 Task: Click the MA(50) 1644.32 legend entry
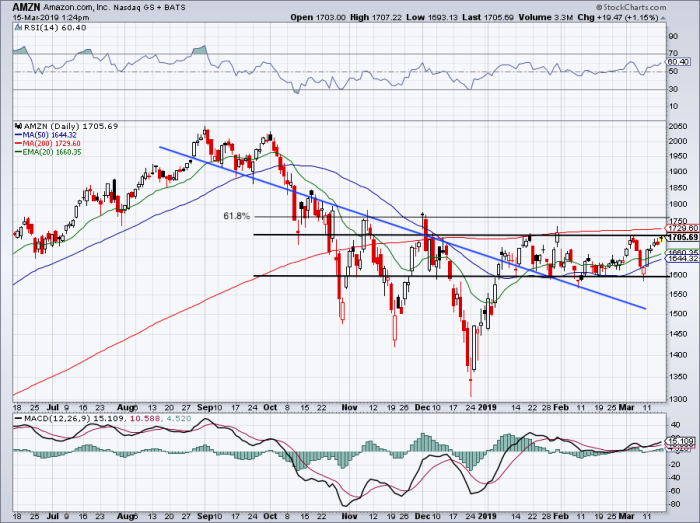46,135
